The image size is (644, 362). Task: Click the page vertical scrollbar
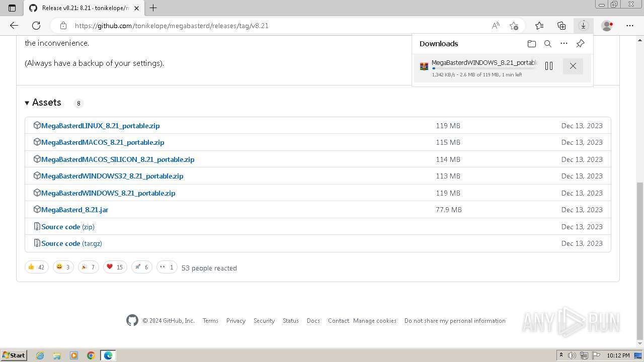(640, 261)
